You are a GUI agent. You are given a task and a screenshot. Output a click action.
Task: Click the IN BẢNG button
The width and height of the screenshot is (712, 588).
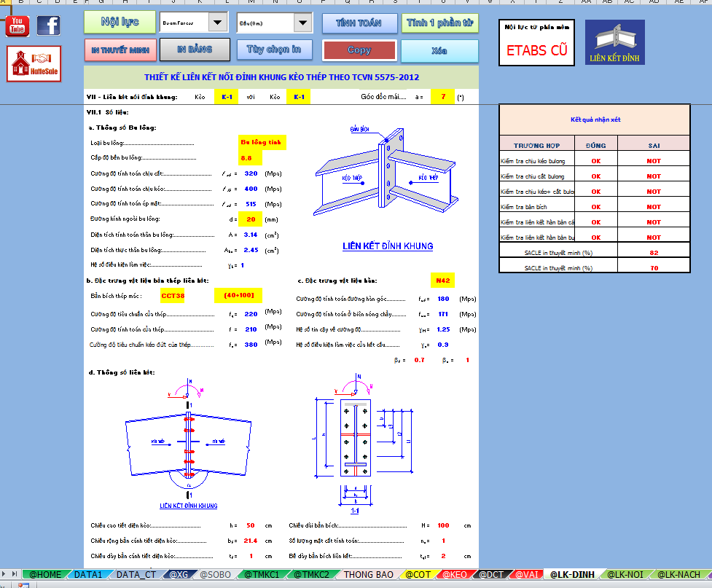point(195,50)
